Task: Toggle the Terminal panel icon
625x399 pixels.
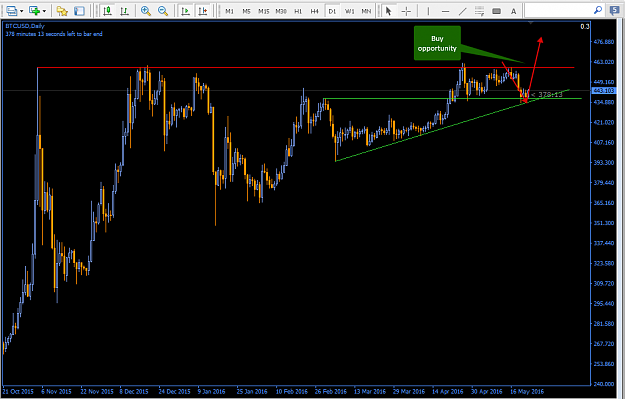Action: coord(79,11)
